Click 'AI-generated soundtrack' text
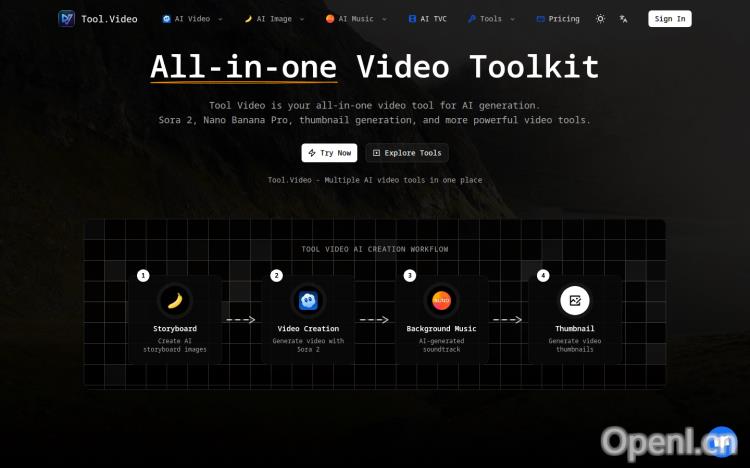Viewport: 750px width, 468px height. click(441, 345)
